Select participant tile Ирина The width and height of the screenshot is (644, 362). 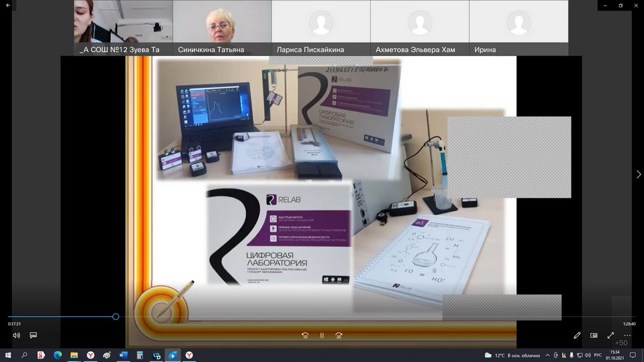(519, 28)
